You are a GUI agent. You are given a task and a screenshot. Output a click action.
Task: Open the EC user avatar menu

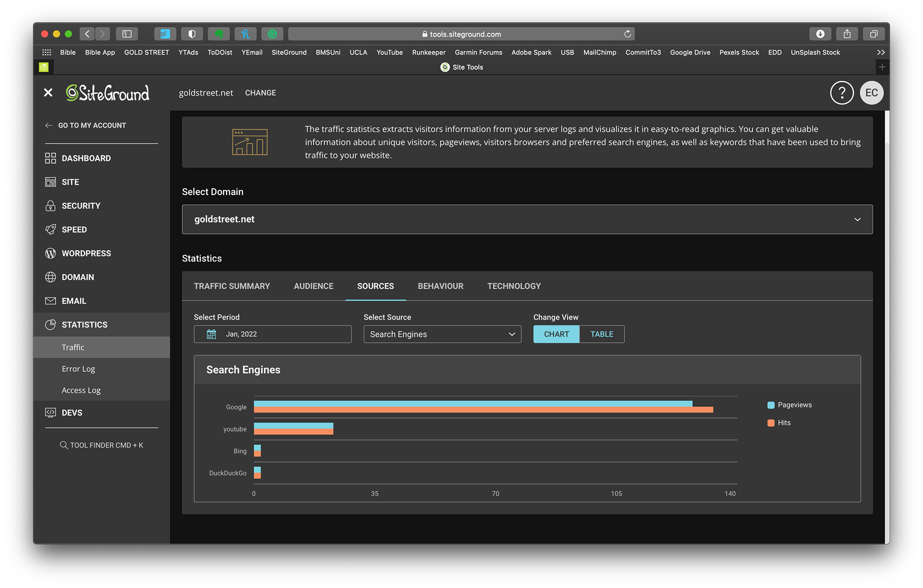point(872,93)
